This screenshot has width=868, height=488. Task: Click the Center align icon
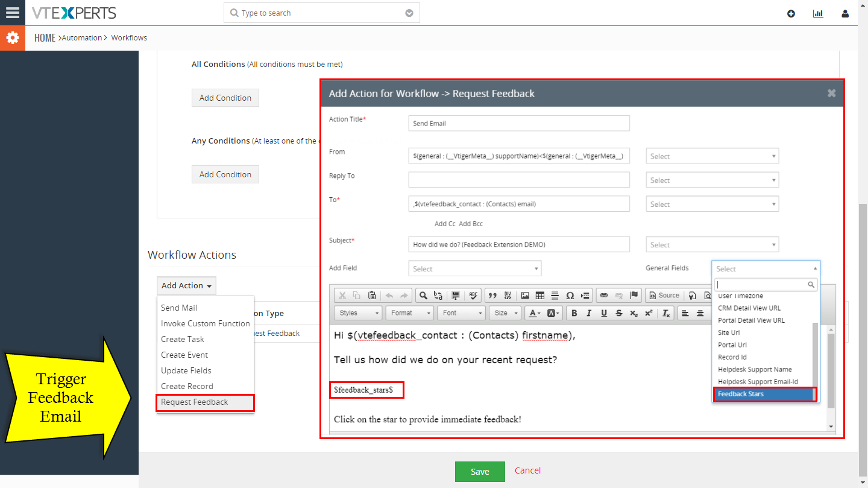(700, 313)
